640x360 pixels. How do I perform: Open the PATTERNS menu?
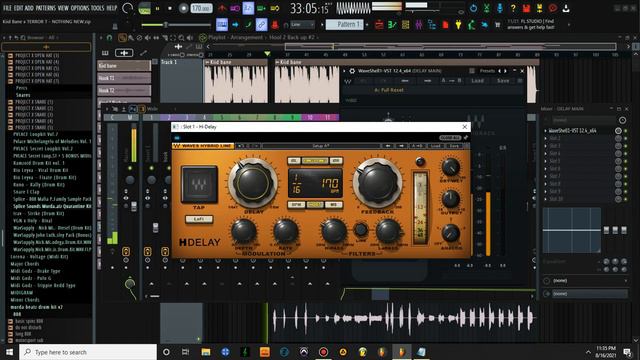point(45,8)
